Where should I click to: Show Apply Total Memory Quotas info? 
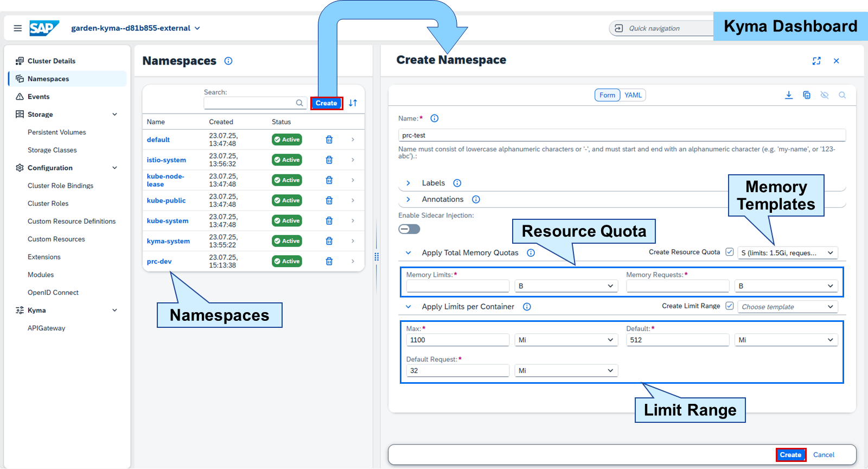point(531,253)
